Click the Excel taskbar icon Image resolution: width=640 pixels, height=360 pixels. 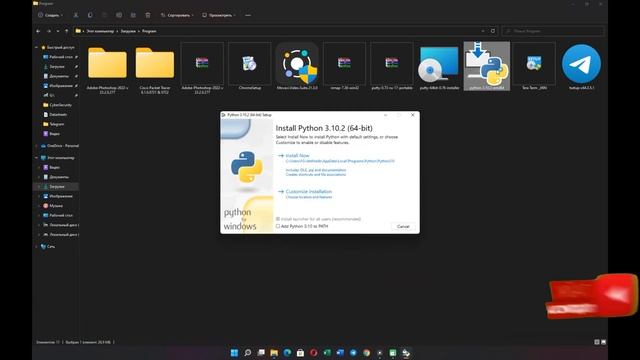327,353
